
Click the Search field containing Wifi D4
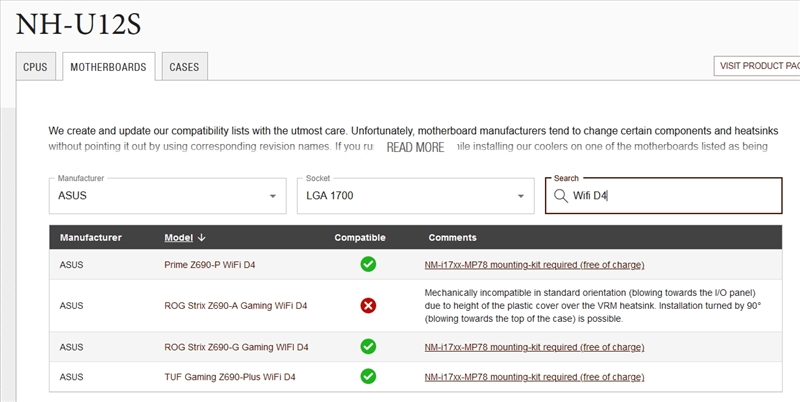tap(670, 195)
